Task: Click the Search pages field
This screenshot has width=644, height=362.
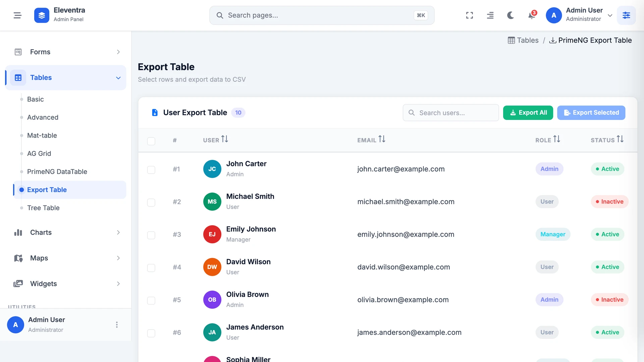Action: pyautogui.click(x=322, y=15)
